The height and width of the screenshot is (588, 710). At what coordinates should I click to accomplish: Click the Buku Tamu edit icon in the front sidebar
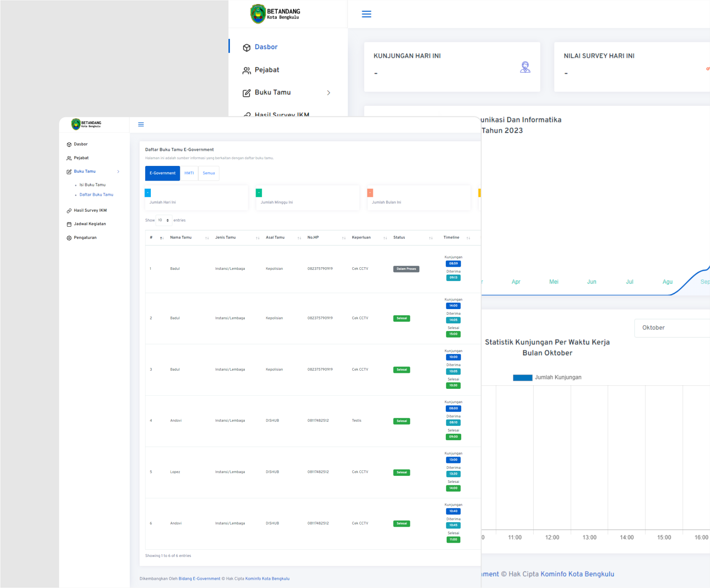tap(69, 172)
